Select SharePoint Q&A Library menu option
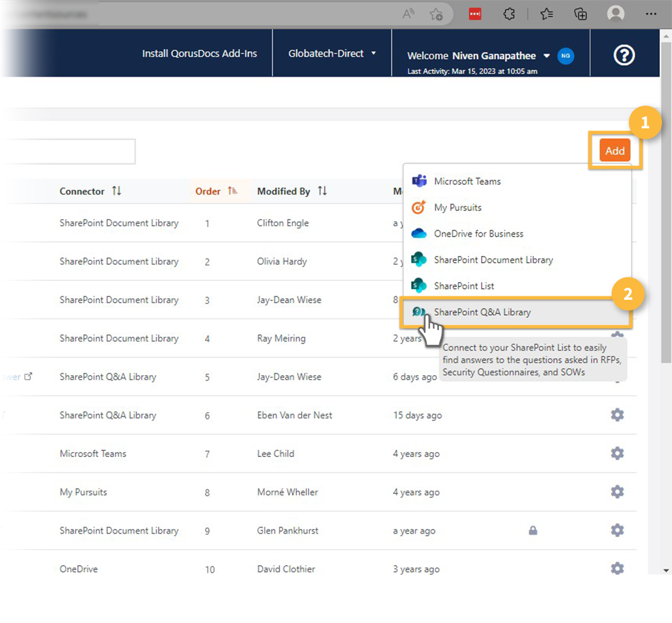672x623 pixels. pyautogui.click(x=515, y=312)
